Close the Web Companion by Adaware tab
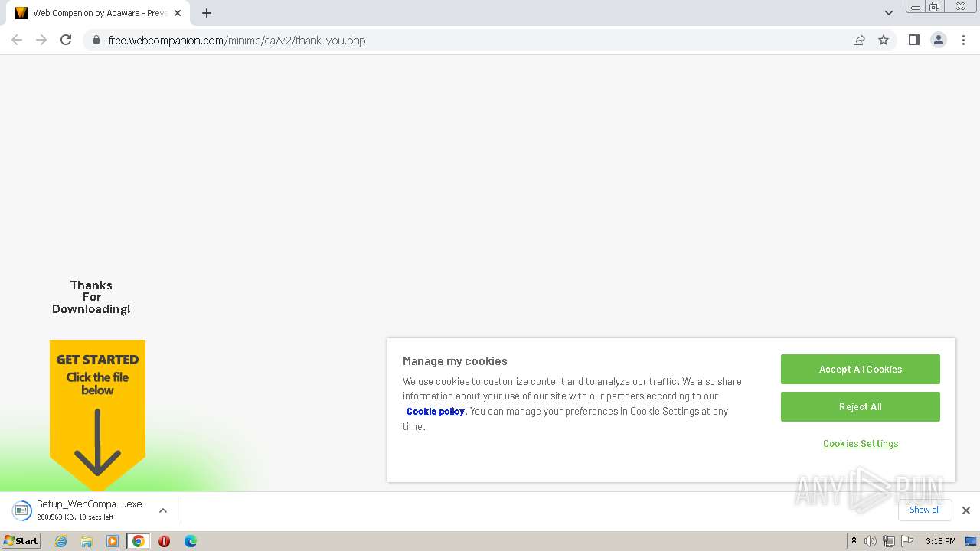This screenshot has width=980, height=551. [178, 13]
